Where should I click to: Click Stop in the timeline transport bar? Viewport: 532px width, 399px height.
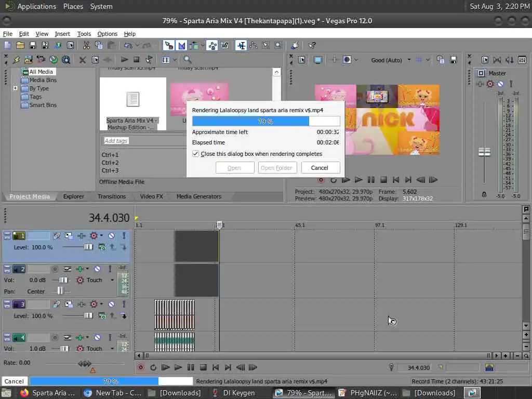203,367
